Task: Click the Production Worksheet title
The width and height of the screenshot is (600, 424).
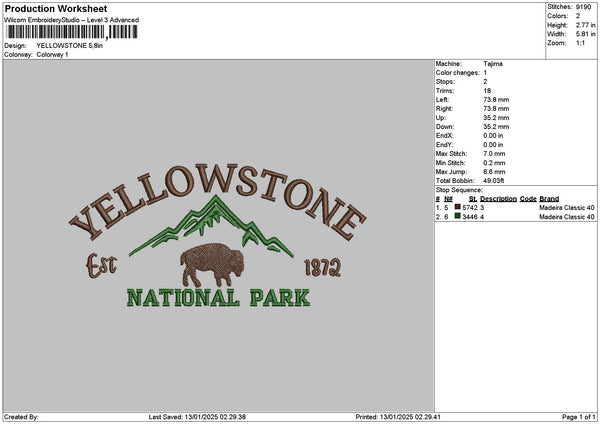Action: 56,8
